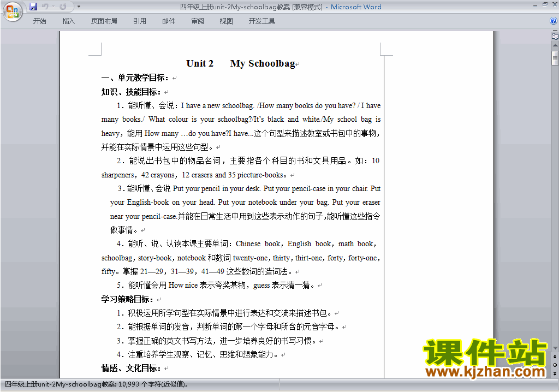This screenshot has width=559, height=392.
Task: Click the Save icon in Quick Access toolbar
Action: click(33, 7)
